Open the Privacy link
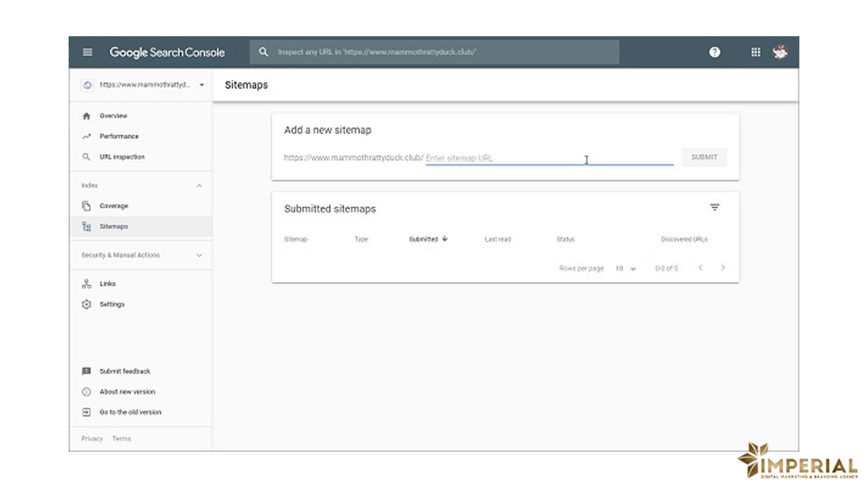The height and width of the screenshot is (488, 868). [x=92, y=439]
